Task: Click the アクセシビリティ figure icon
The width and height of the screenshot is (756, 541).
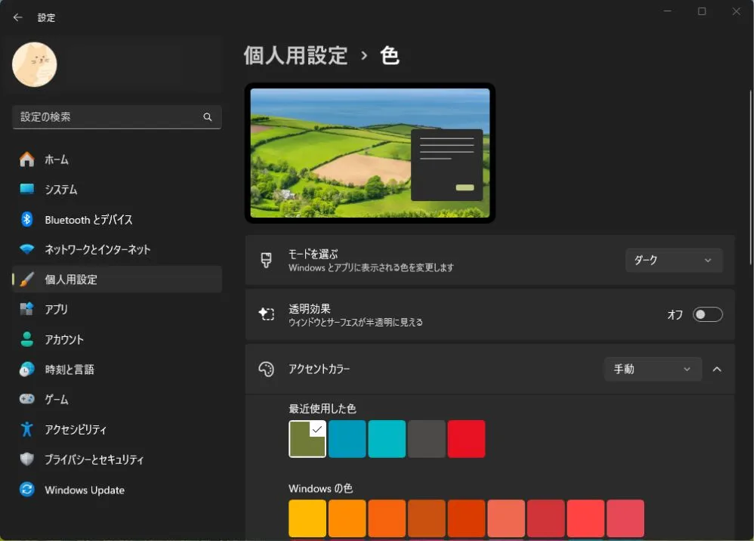Action: point(27,429)
